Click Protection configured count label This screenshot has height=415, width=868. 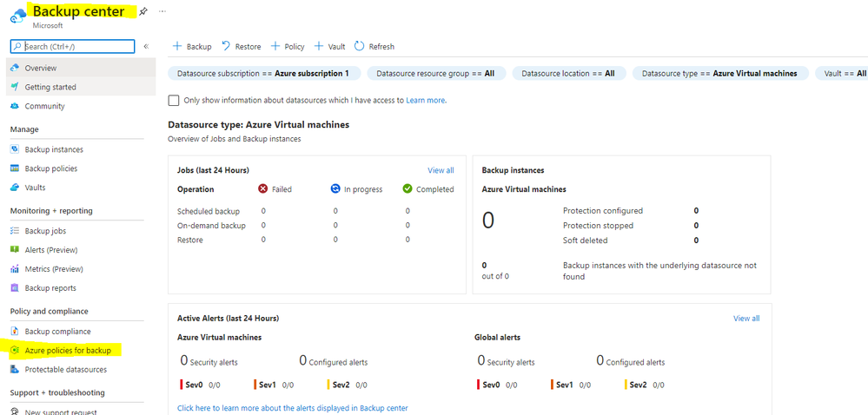(x=603, y=211)
